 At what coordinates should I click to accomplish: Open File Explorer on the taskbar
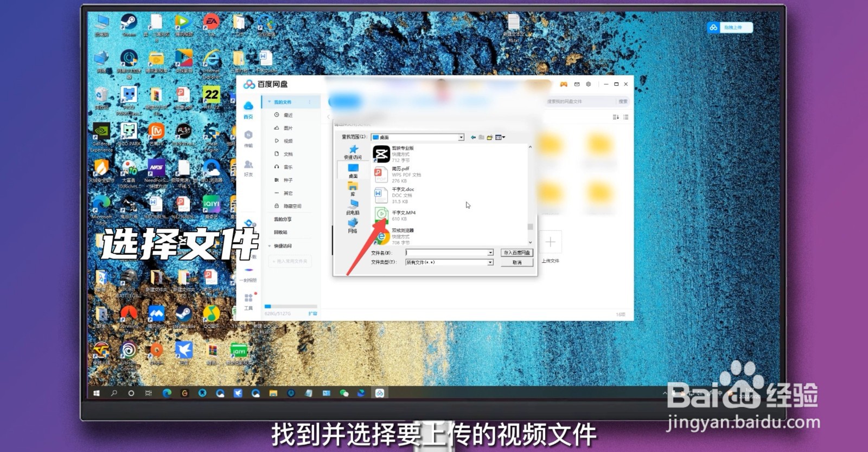coord(273,393)
